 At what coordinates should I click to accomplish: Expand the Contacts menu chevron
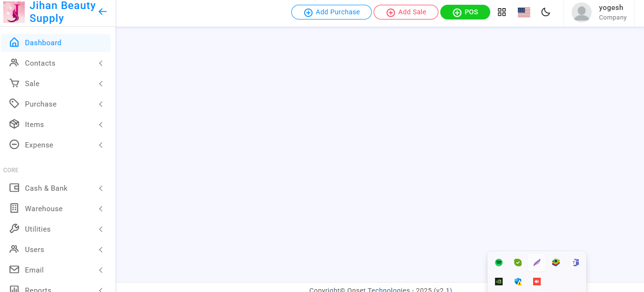click(x=101, y=63)
